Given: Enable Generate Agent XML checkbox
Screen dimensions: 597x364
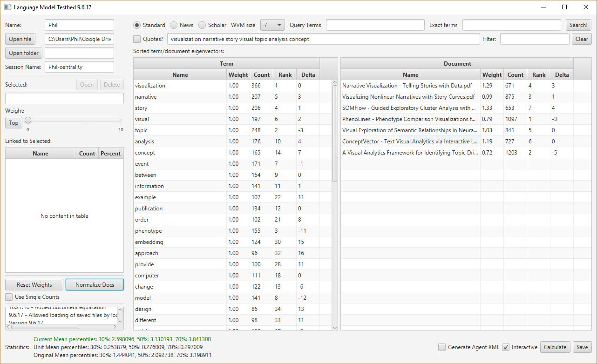Looking at the screenshot, I should tap(442, 347).
